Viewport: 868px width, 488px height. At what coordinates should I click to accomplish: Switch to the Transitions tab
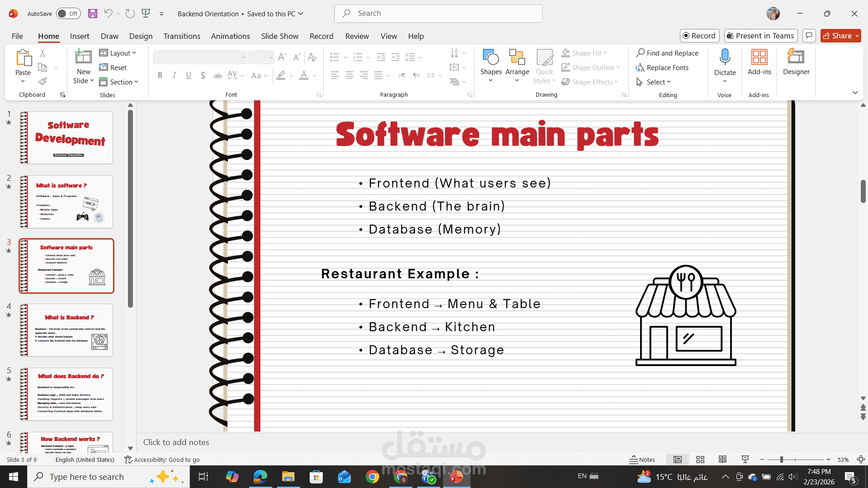coord(182,36)
